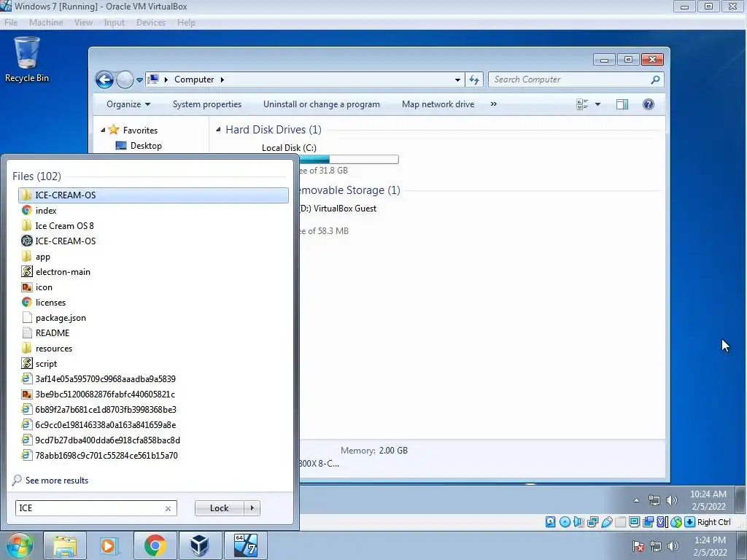Go back in the Computer window
747x560 pixels.
[x=104, y=79]
